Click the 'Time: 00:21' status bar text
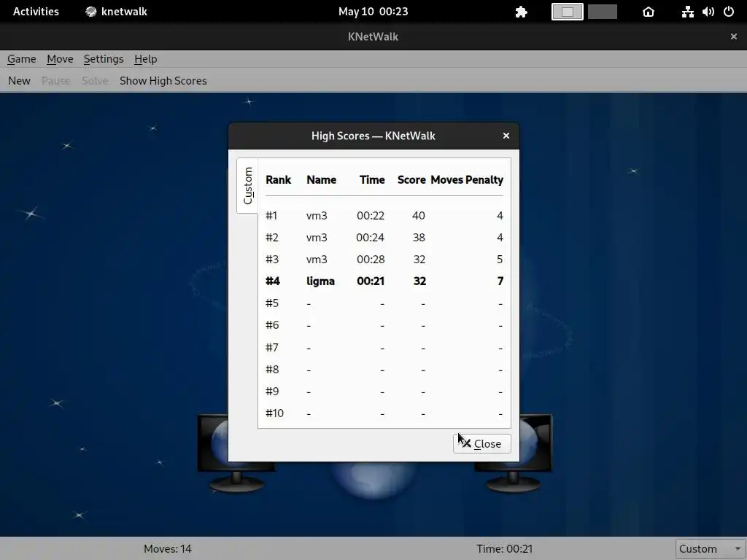The width and height of the screenshot is (747, 560). (x=505, y=549)
